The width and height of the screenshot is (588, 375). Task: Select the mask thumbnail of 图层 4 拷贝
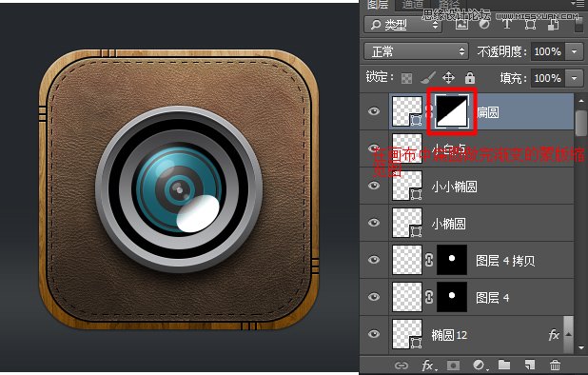point(452,260)
